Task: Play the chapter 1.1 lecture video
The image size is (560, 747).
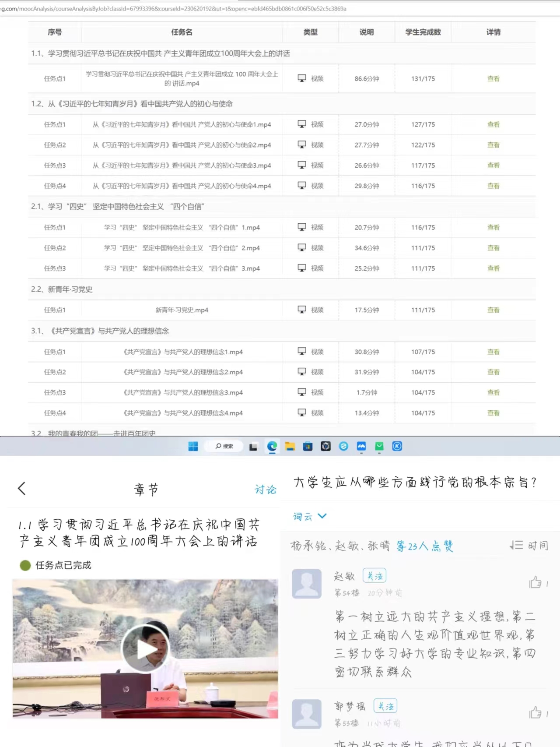Action: [x=145, y=649]
